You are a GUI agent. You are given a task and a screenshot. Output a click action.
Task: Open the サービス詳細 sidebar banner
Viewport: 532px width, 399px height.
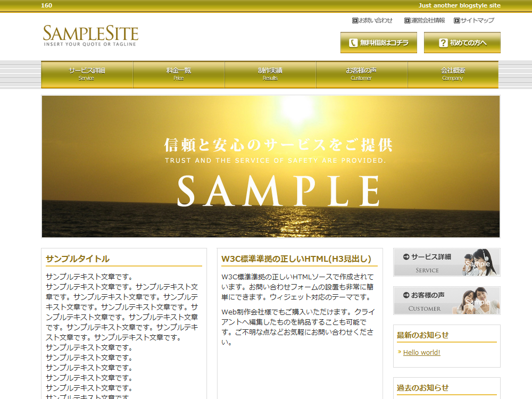447,262
